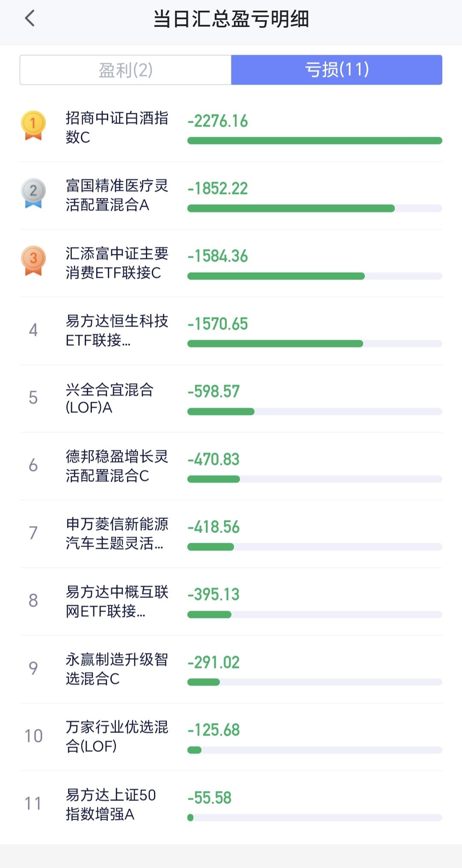The height and width of the screenshot is (868, 462).
Task: Tap the silver second-place medal icon
Action: (33, 193)
